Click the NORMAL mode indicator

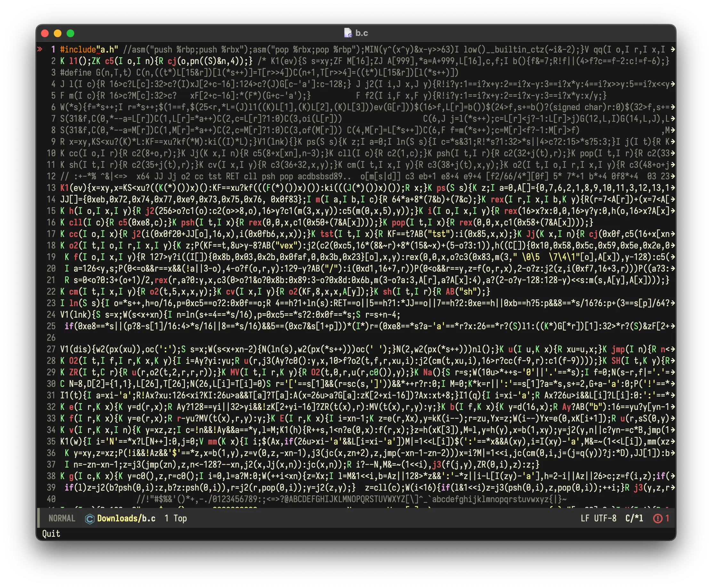pyautogui.click(x=61, y=518)
